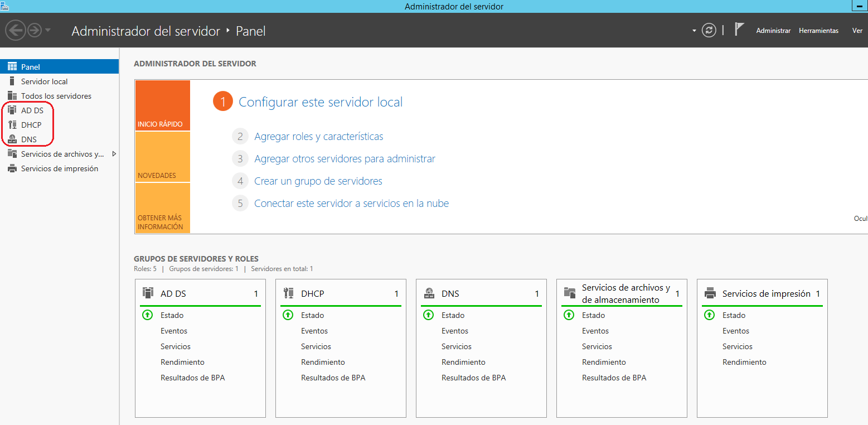Image resolution: width=868 pixels, height=425 pixels.
Task: Switch to the INICIO RÁPIDO tile
Action: click(x=163, y=105)
